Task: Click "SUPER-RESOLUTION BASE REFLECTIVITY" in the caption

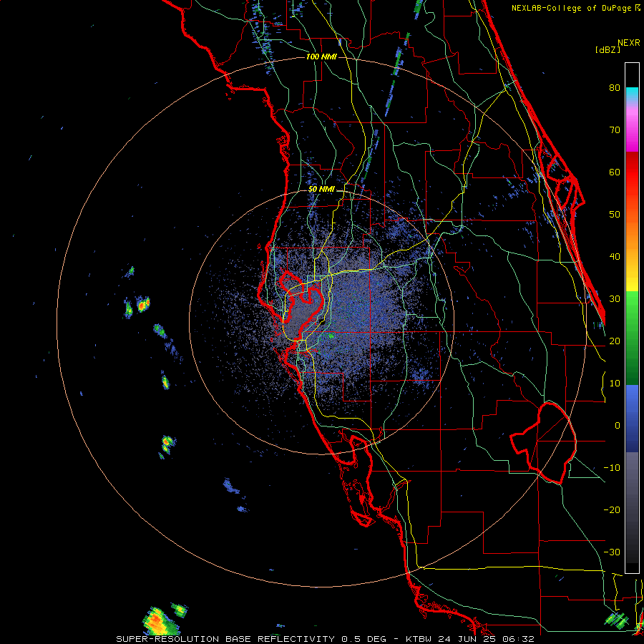Action: [x=225, y=639]
